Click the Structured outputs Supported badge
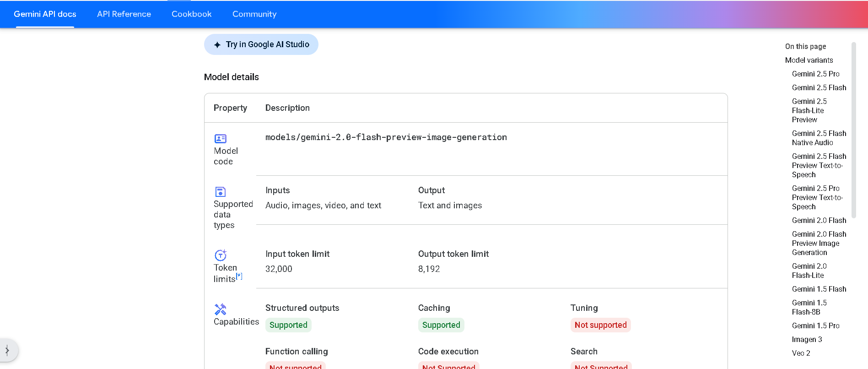The image size is (868, 369). (288, 325)
